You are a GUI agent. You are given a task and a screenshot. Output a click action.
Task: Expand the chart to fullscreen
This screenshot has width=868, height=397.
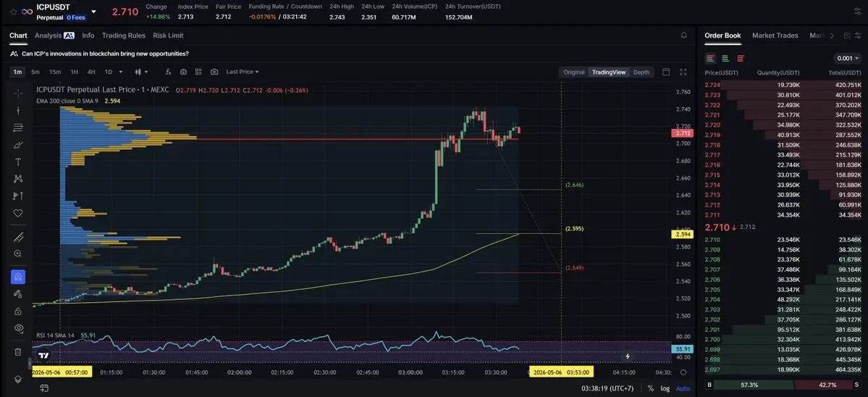coord(683,72)
